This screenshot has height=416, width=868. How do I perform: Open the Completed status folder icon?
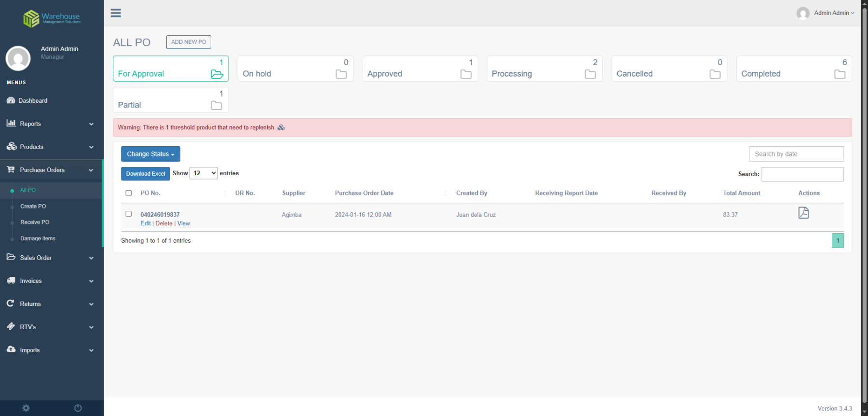pyautogui.click(x=840, y=74)
